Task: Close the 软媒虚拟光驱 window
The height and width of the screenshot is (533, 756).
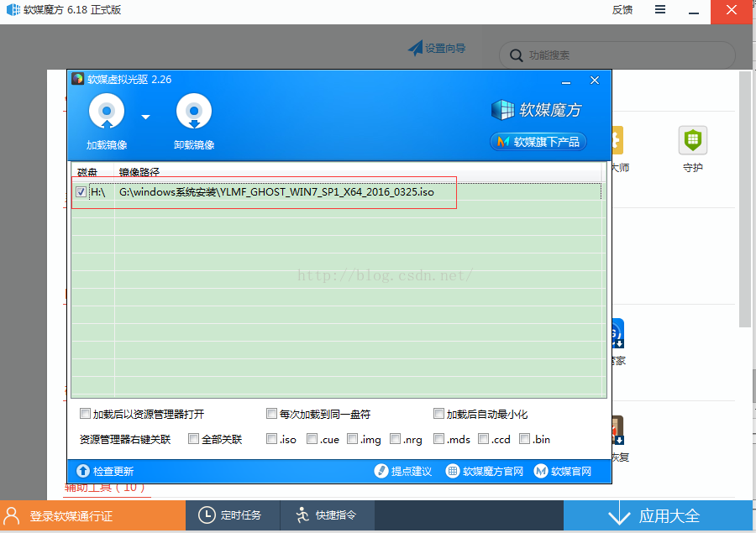Action: [595, 81]
